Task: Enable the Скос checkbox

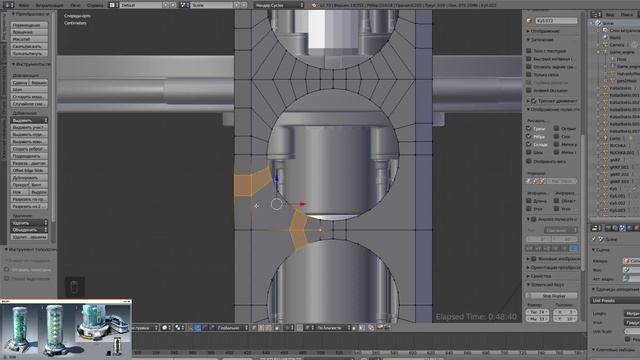Action: tap(556, 136)
